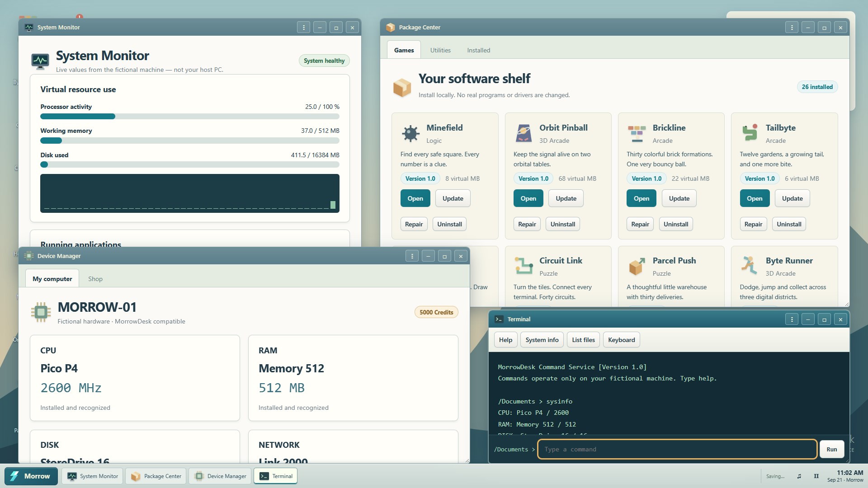Repair the Brickline game
Screen dimensions: 868x488
pyautogui.click(x=640, y=224)
